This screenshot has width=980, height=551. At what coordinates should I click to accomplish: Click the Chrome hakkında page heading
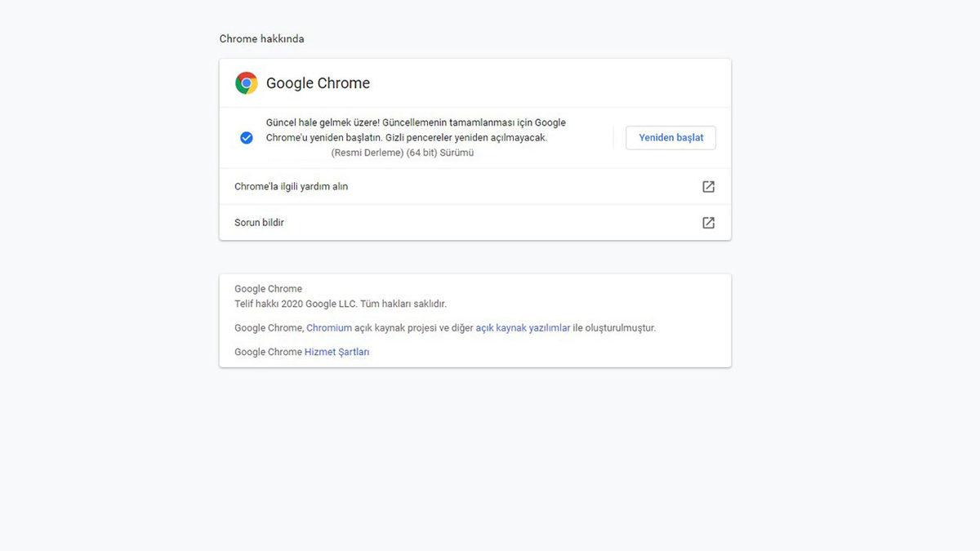click(x=261, y=39)
